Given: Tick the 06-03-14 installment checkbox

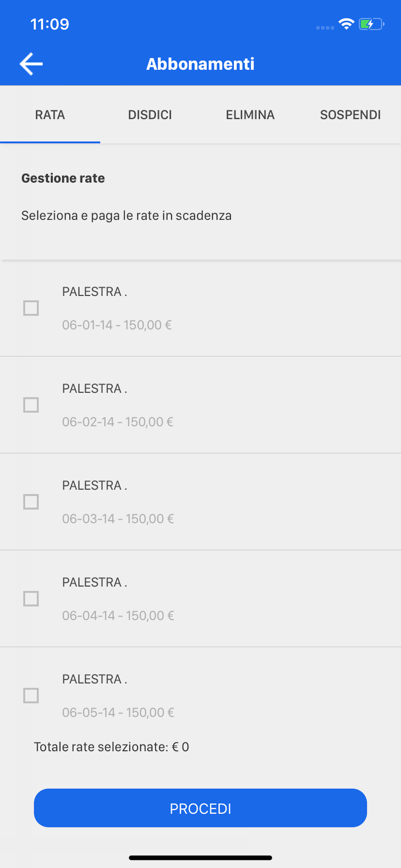Looking at the screenshot, I should click(x=31, y=502).
